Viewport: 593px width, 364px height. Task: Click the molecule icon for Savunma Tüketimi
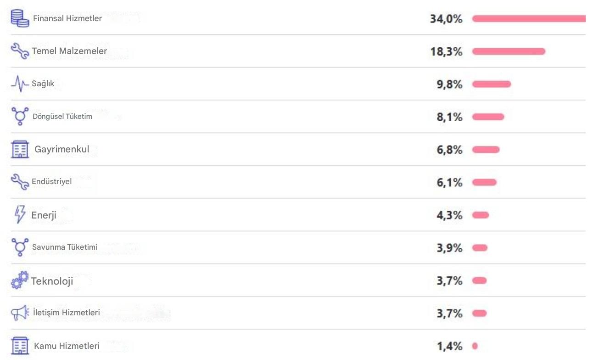(x=20, y=247)
